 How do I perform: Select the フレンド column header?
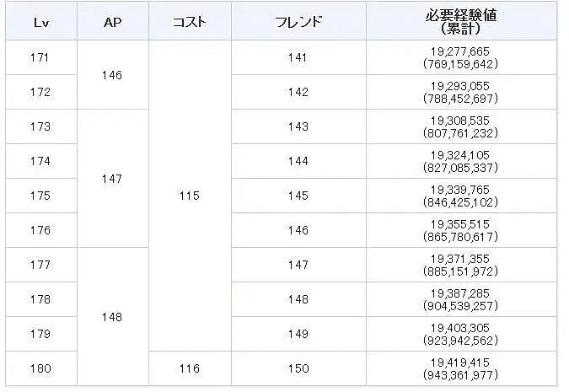298,22
